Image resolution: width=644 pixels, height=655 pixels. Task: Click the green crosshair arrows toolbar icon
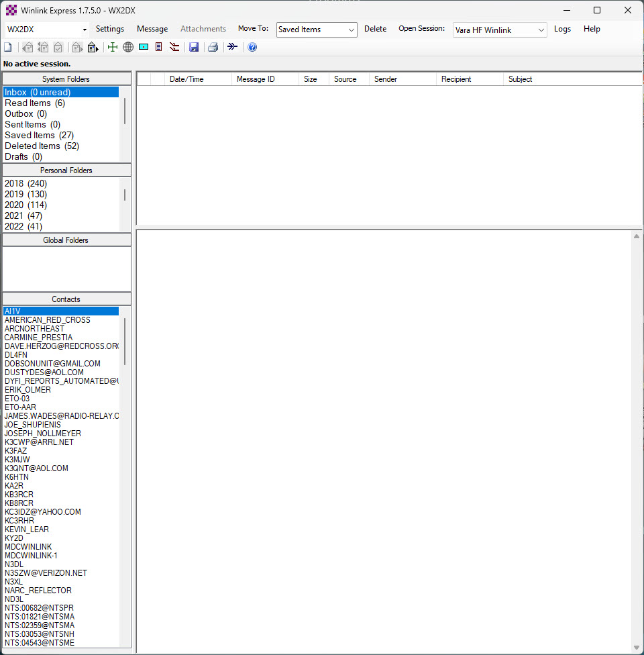click(113, 47)
